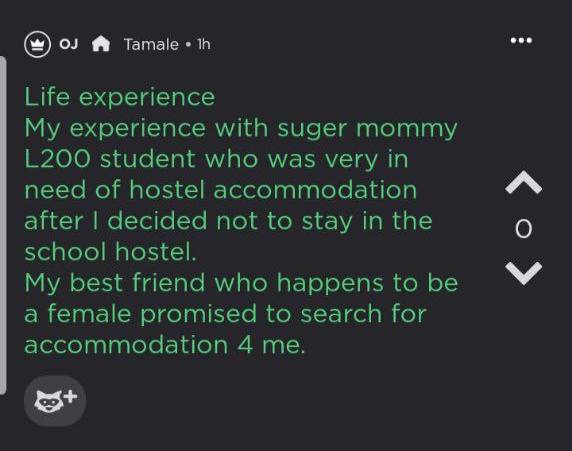The image size is (572, 451).
Task: Upvote the post with the up chevron
Action: pos(523,182)
